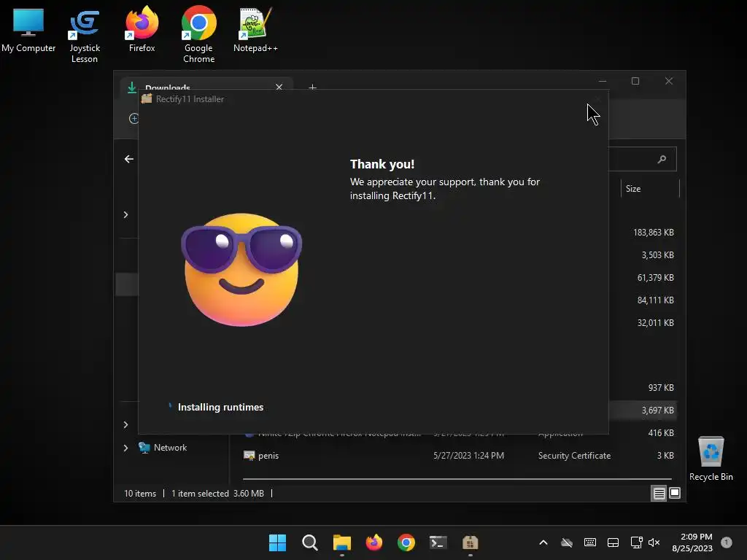The image size is (747, 560).
Task: Switch Explorer to details view
Action: (x=659, y=494)
